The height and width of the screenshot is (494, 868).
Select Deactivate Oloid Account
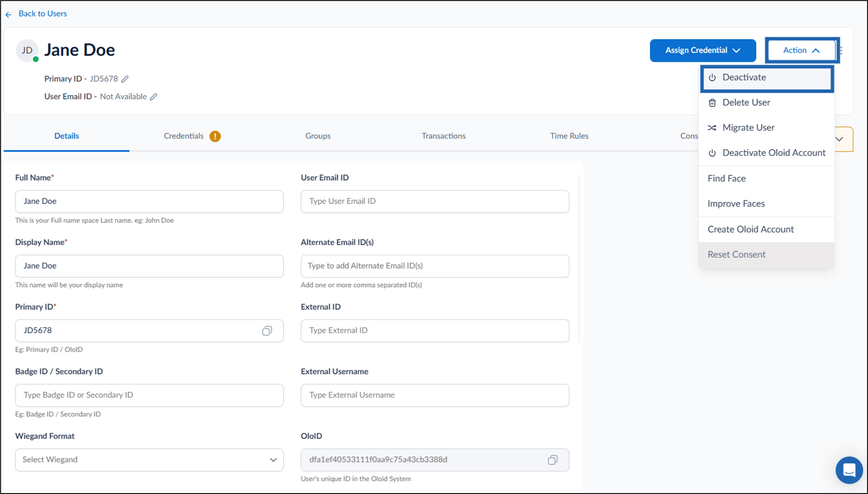766,153
